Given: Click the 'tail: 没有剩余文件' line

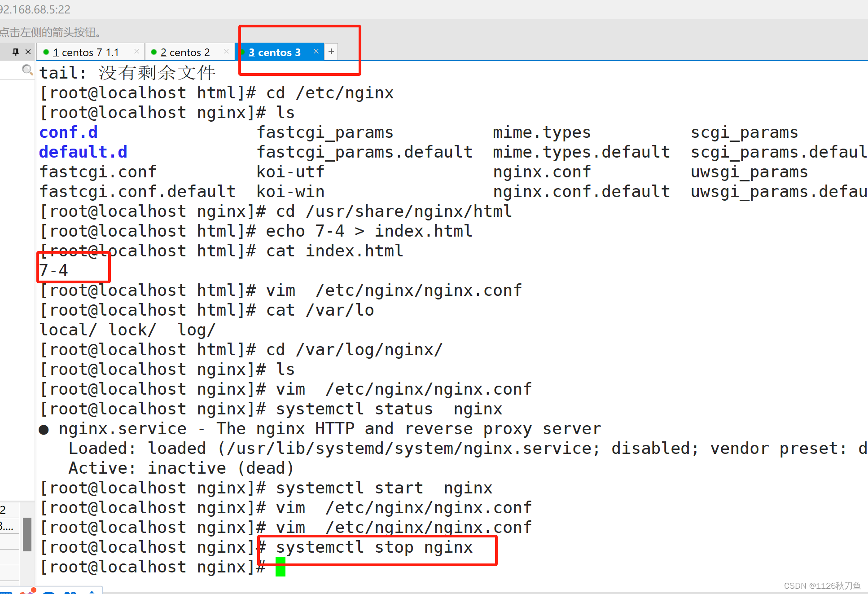Looking at the screenshot, I should [x=127, y=73].
